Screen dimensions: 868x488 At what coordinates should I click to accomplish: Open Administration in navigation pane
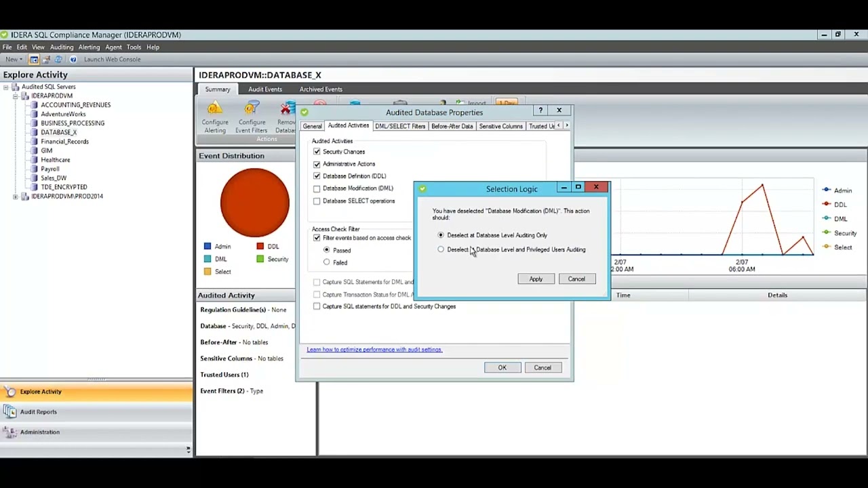(96, 432)
